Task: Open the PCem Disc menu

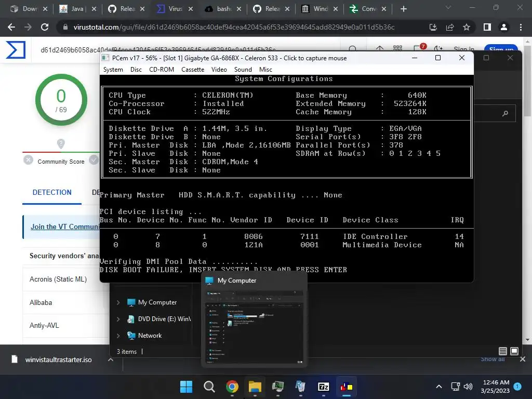Action: 136,70
